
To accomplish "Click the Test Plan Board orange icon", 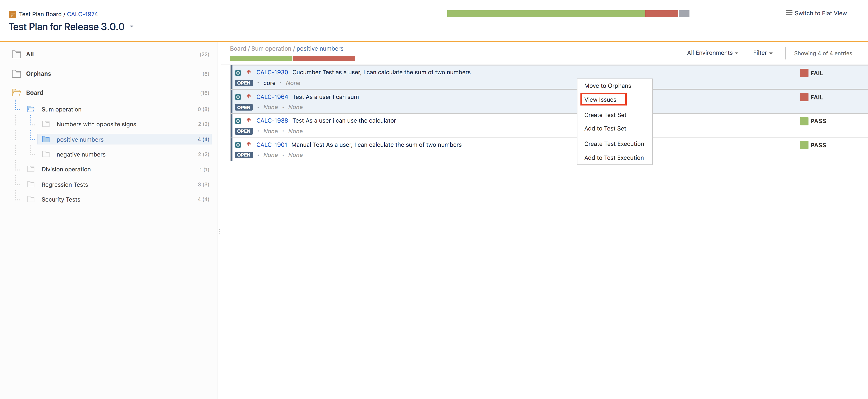I will pyautogui.click(x=13, y=14).
